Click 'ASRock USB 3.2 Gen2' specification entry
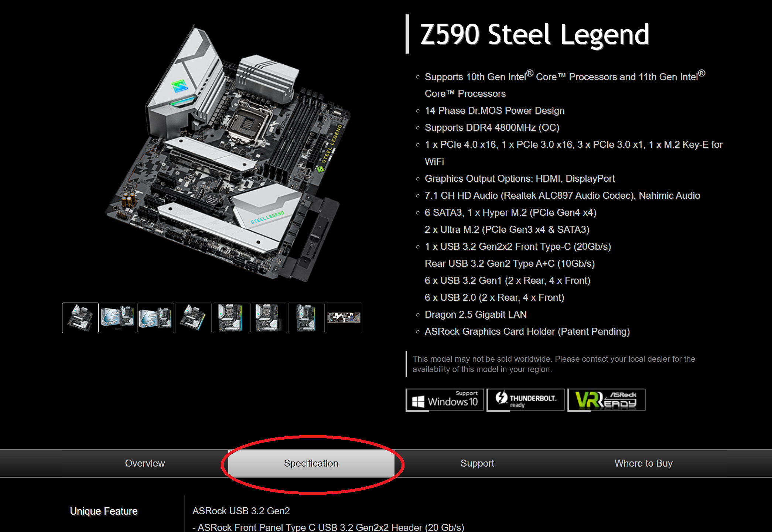Viewport: 772px width, 532px height. (241, 511)
